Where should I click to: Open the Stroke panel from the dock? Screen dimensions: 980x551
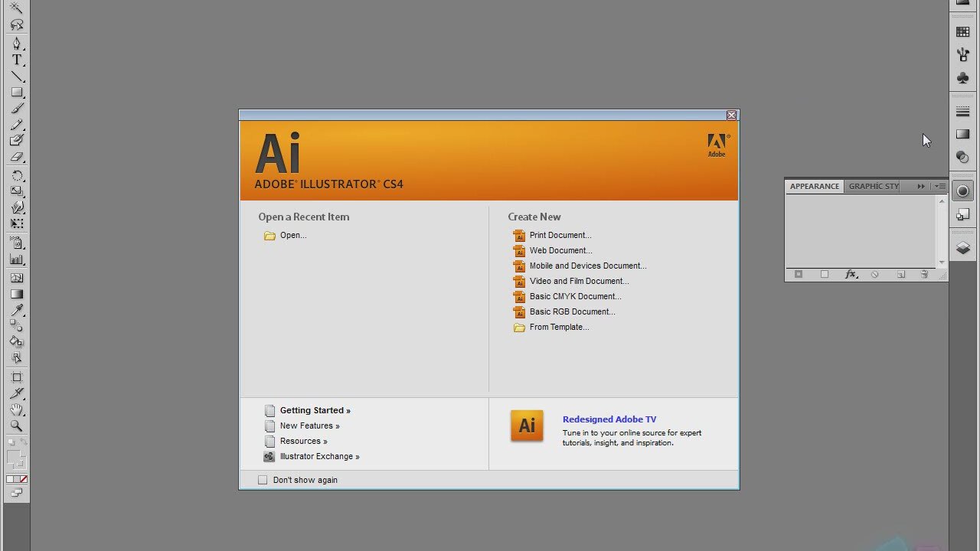pyautogui.click(x=963, y=112)
